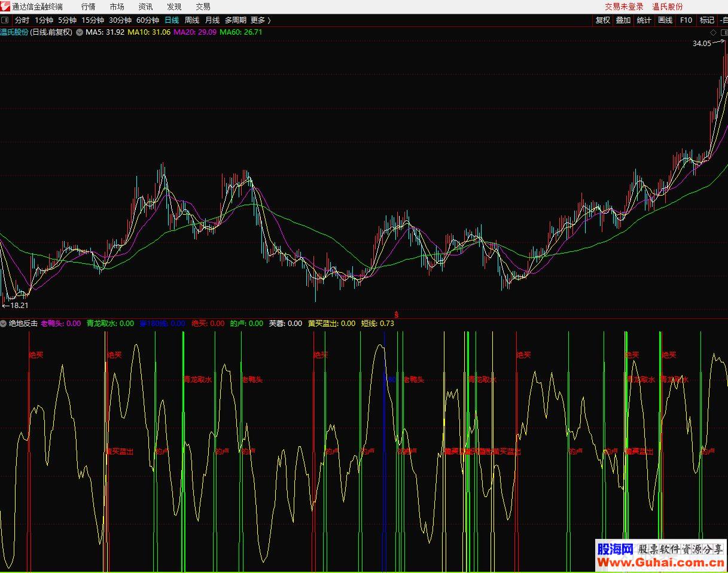The height and width of the screenshot is (573, 728).
Task: Click the 芙蓉: 0.00 indicator value
Action: click(x=285, y=324)
